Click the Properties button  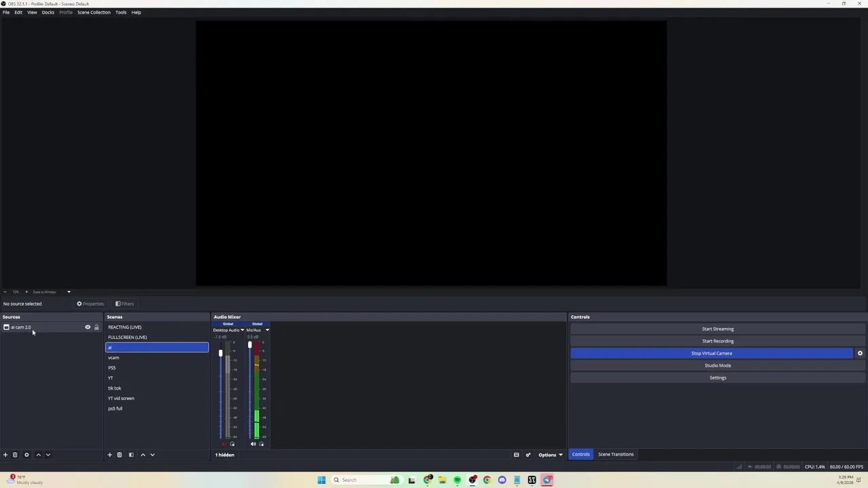90,304
